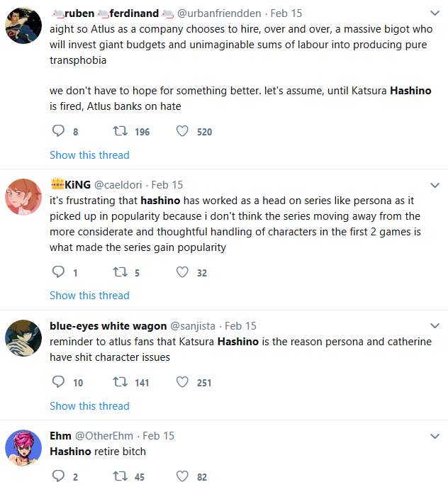Reply to Ehm's tweet
448x487 pixels.
pos(59,476)
